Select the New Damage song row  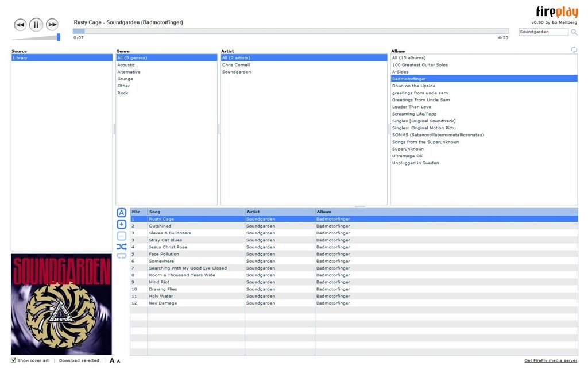click(354, 303)
